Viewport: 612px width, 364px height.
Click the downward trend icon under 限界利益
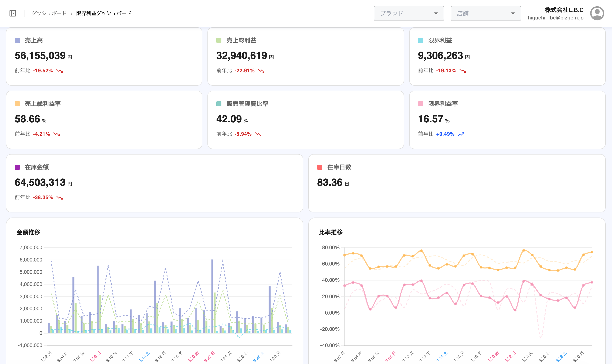[463, 71]
